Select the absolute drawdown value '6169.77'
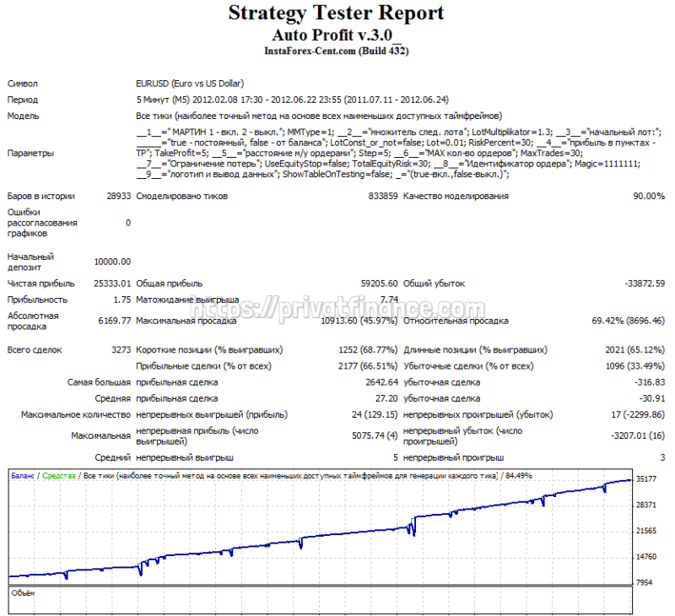This screenshot has height=616, width=675. (115, 322)
